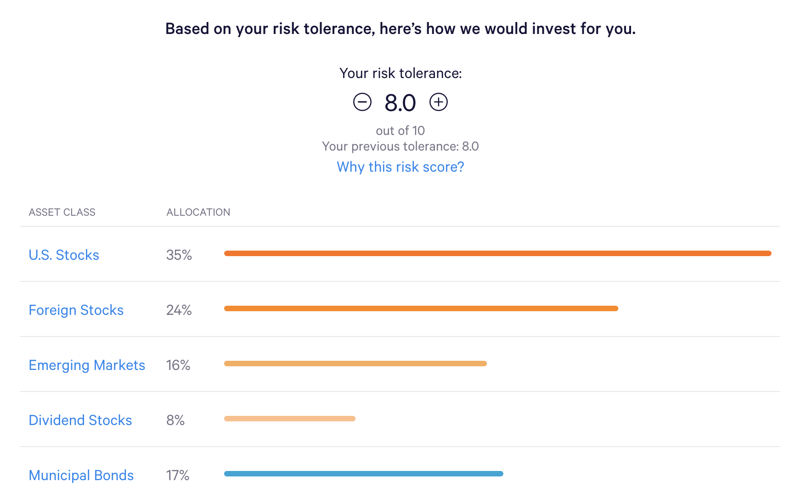Click the Dividend Stocks pale orange bar
Screen dimensions: 812x504
click(x=289, y=419)
